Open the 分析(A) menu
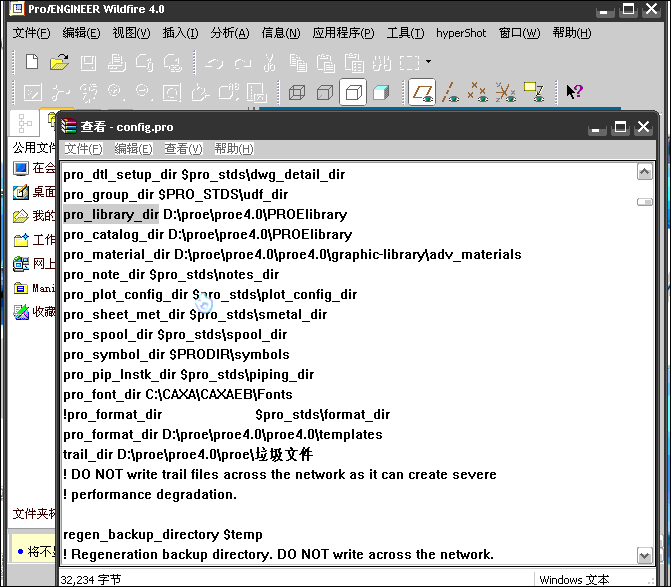The height and width of the screenshot is (587, 671). point(230,33)
